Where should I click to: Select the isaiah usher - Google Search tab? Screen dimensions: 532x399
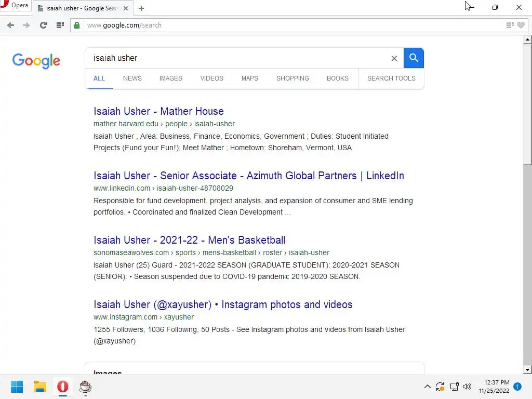click(x=83, y=8)
